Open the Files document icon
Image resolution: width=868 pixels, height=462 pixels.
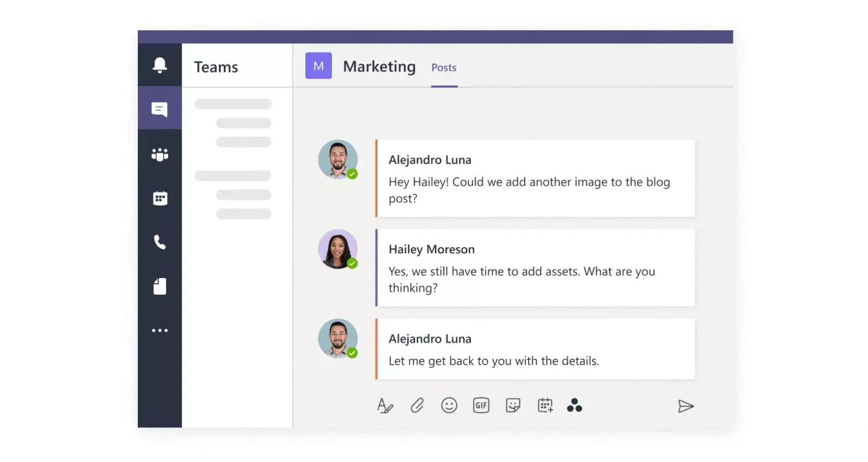click(x=159, y=286)
